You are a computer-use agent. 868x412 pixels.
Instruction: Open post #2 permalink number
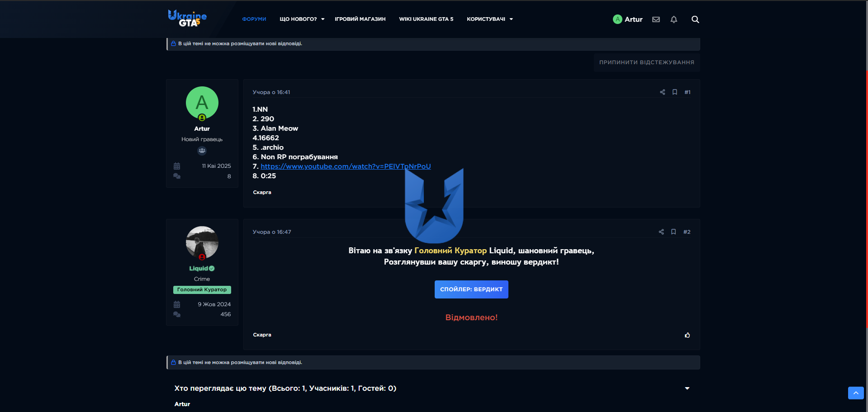point(687,232)
